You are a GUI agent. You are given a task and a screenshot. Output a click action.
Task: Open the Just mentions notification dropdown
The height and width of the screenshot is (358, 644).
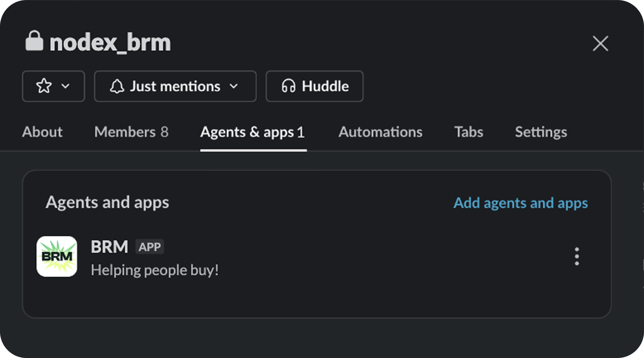coord(175,86)
